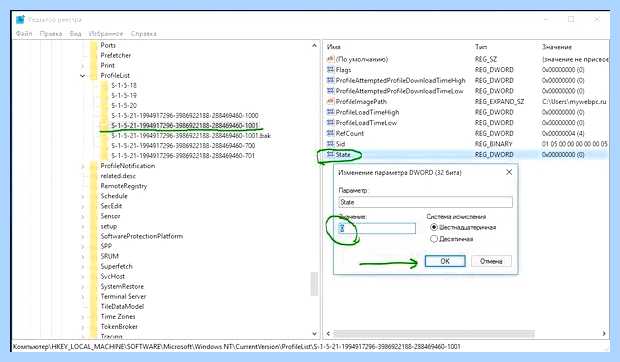The width and height of the screenshot is (620, 362).
Task: Click the values pane scroll right arrow
Action: (604, 334)
